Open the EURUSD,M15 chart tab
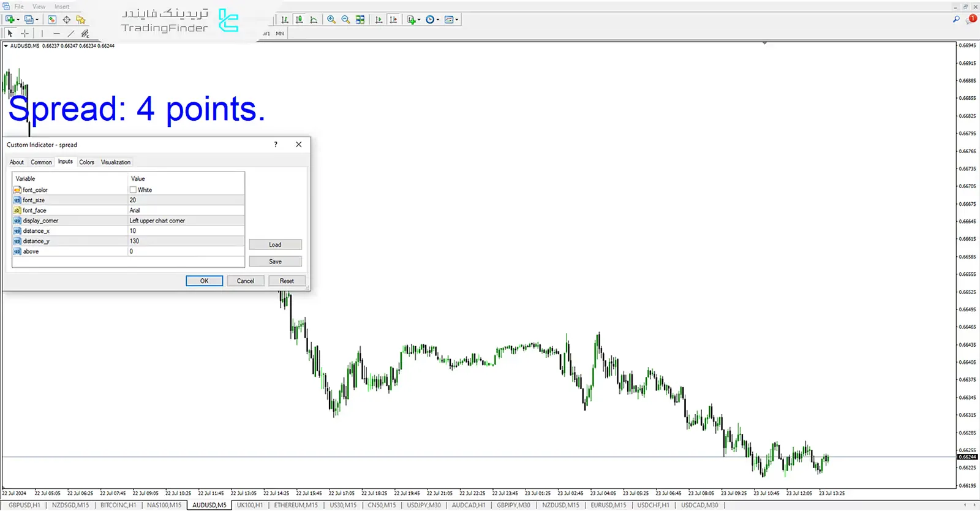This screenshot has height=511, width=980. tap(608, 505)
